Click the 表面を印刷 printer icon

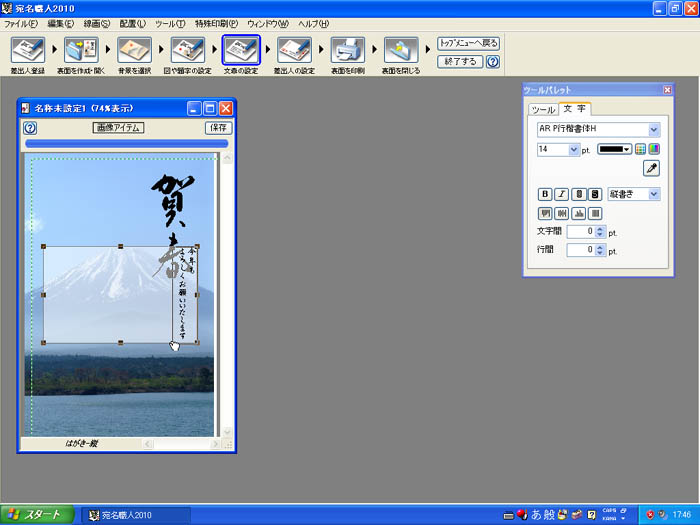coord(347,50)
